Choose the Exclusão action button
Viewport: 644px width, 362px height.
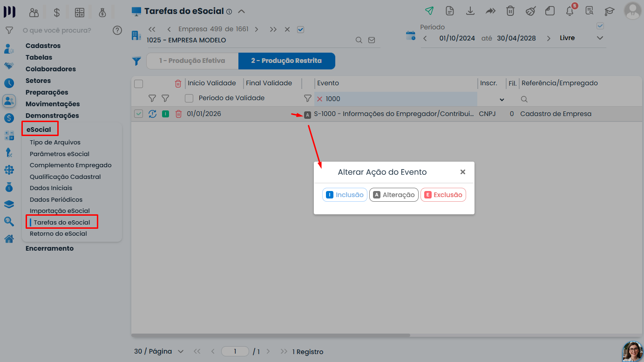443,195
